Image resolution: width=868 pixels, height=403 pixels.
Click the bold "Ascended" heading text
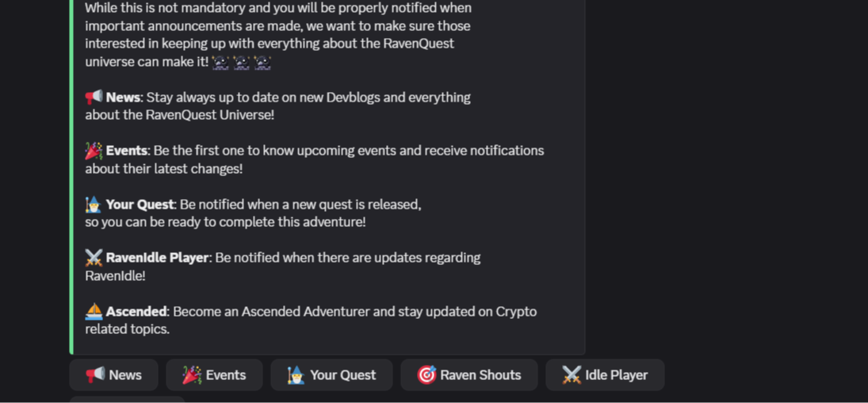(136, 312)
